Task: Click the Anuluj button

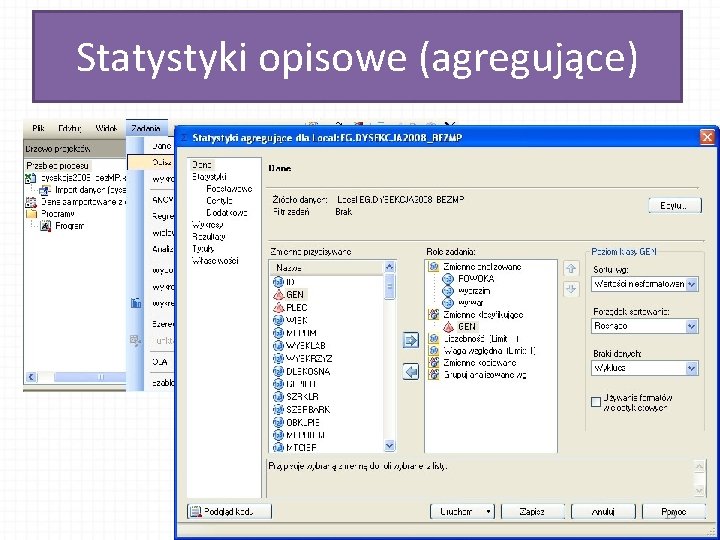Action: coord(603,512)
